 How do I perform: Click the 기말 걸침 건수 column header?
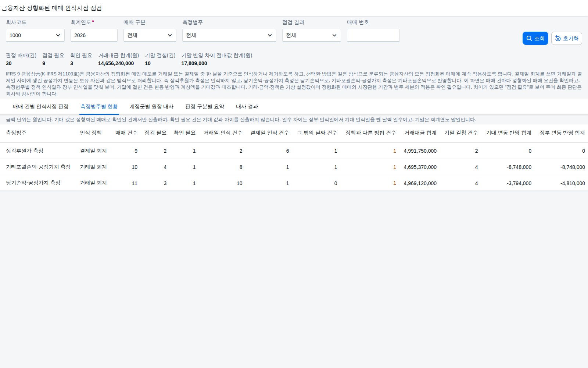click(461, 133)
